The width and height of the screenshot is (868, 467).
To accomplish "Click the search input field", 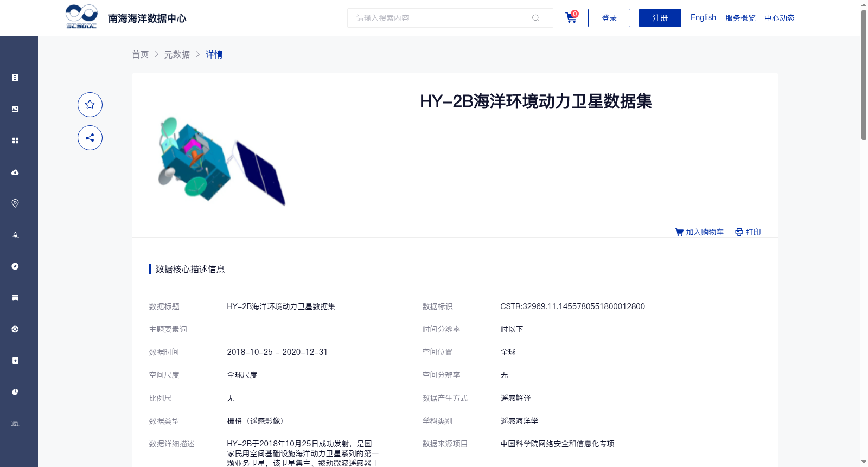I will tap(432, 18).
